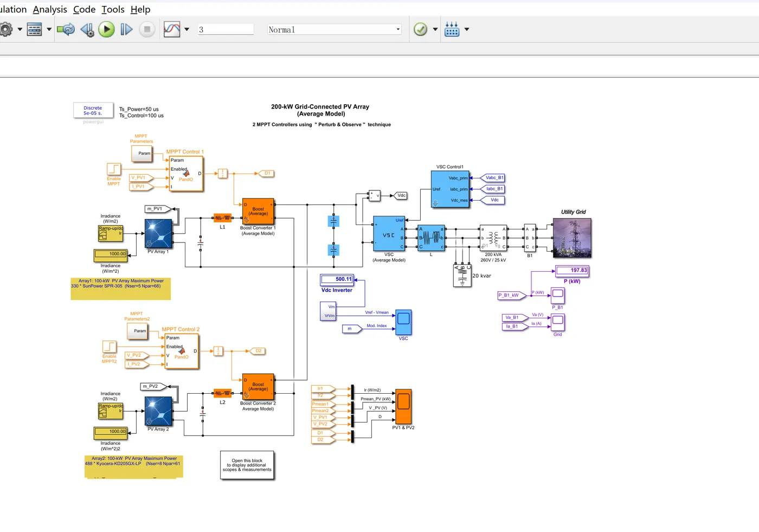Click the Build model grid icon
The width and height of the screenshot is (759, 532).
[x=452, y=29]
